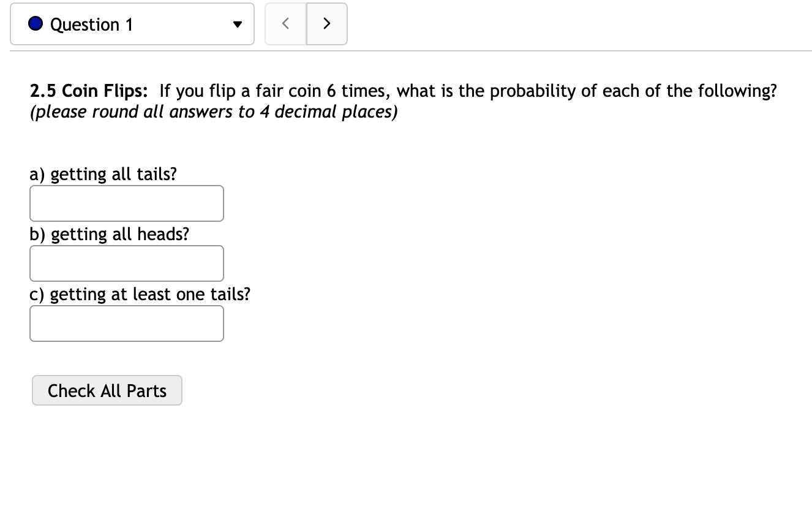Click the "c) getting at least one tails?" label
This screenshot has width=812, height=522.
click(x=140, y=295)
